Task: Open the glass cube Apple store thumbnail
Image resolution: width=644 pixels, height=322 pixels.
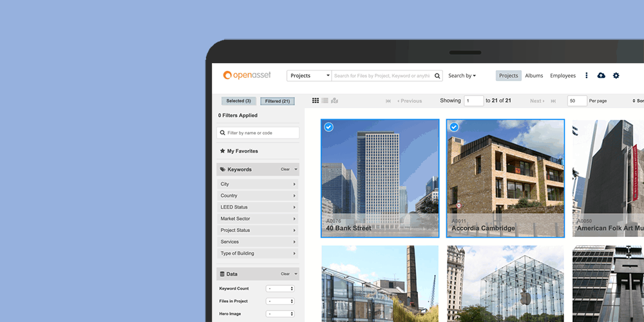Action: (506, 284)
